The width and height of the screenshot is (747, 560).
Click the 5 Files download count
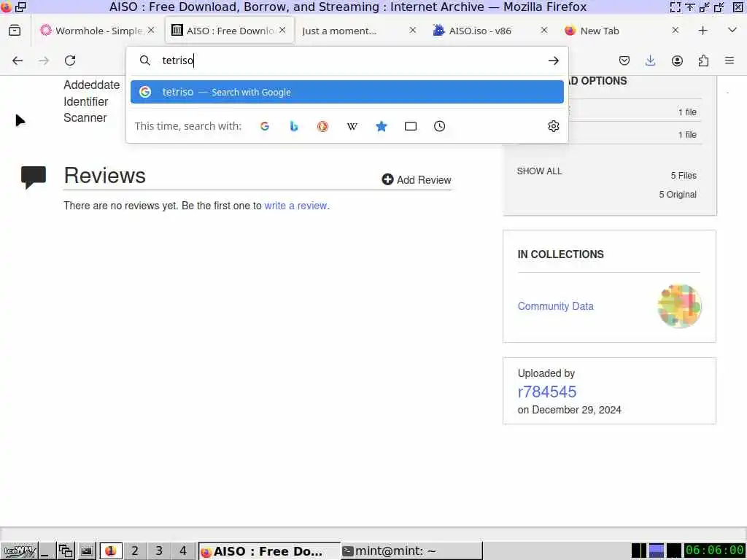tap(684, 176)
